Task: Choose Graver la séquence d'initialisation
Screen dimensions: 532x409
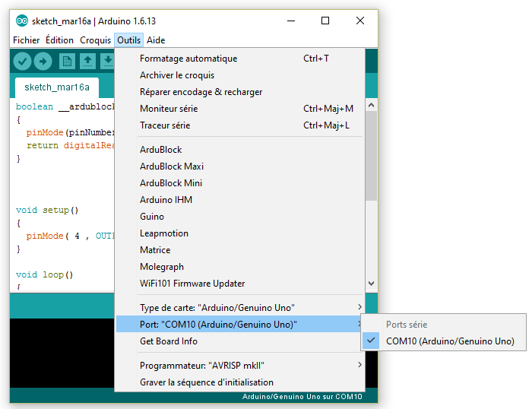Action: click(240, 382)
